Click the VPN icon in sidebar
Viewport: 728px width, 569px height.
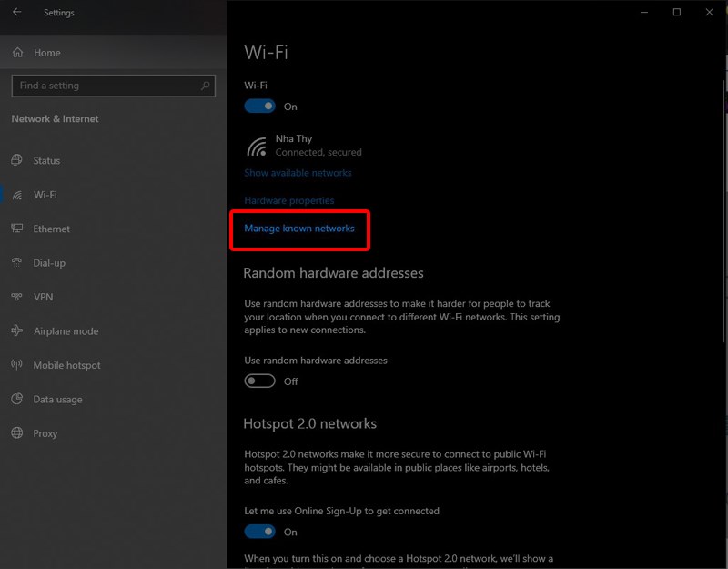[x=16, y=297]
